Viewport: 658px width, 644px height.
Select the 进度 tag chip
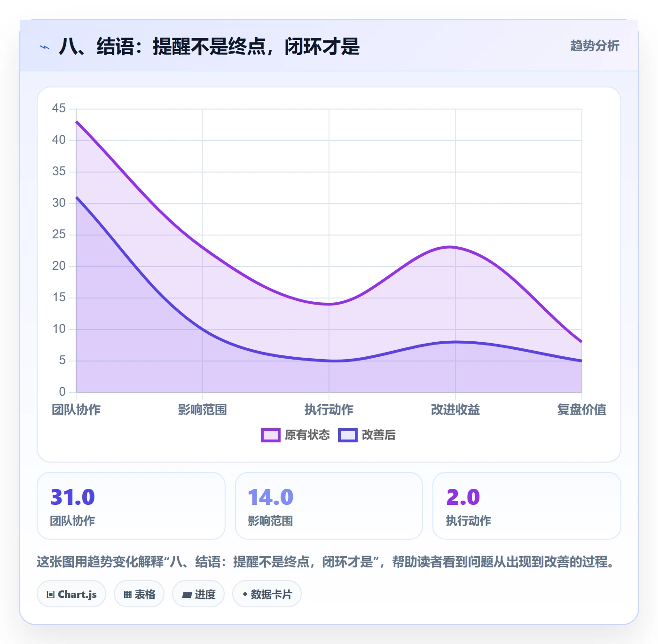point(198,594)
